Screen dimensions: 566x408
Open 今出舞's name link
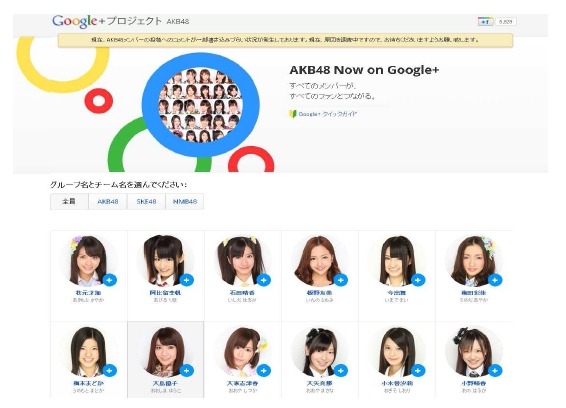click(396, 293)
